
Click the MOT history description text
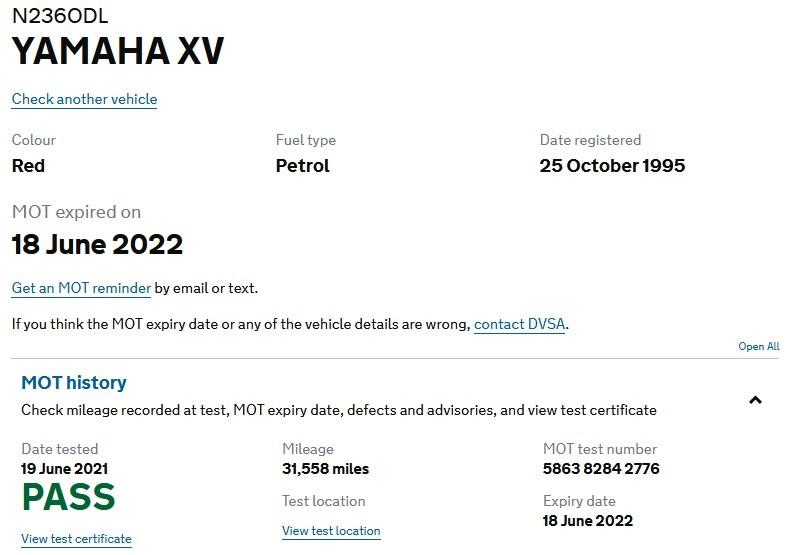click(339, 410)
